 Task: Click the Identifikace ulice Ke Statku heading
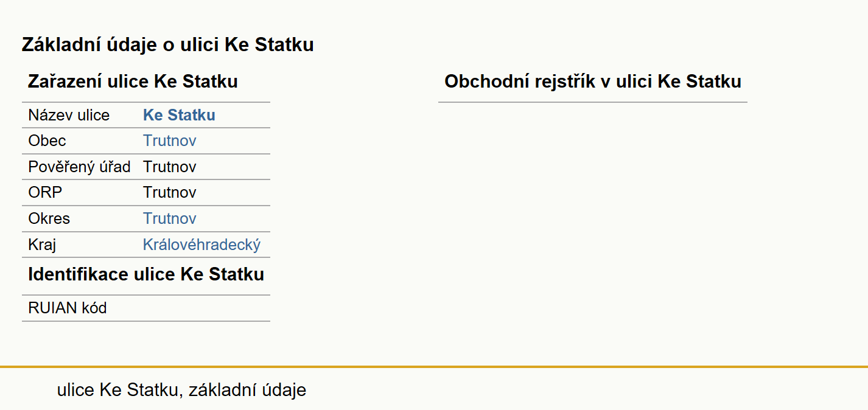[146, 274]
